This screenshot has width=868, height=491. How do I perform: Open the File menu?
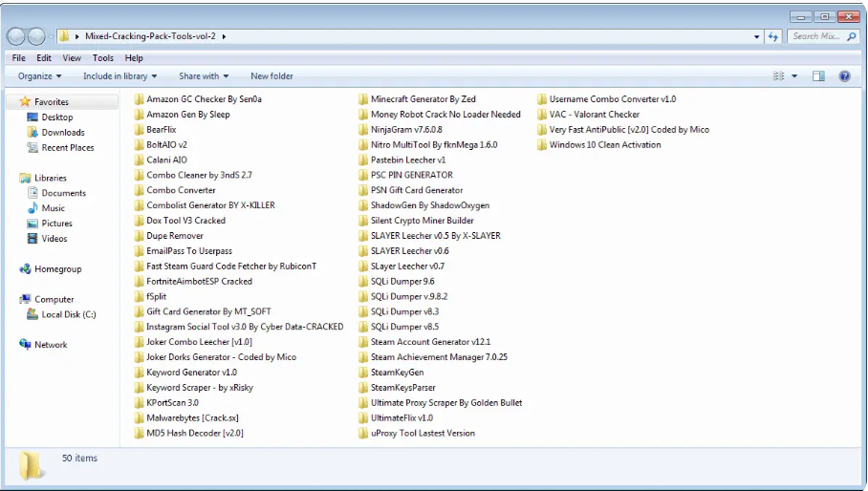[x=19, y=58]
